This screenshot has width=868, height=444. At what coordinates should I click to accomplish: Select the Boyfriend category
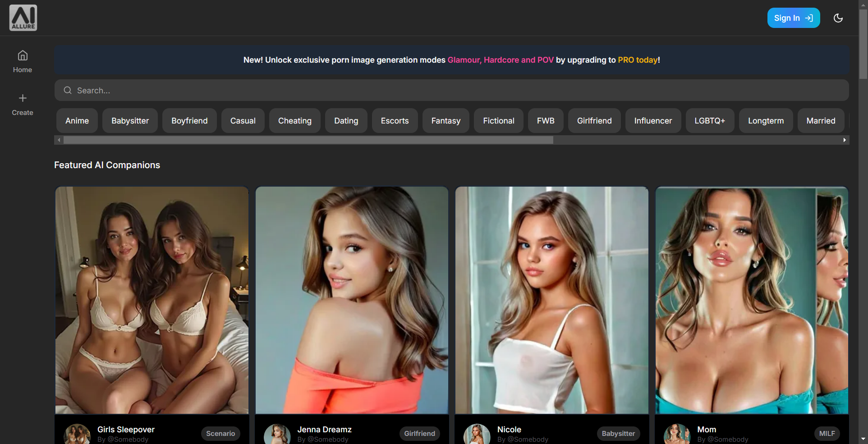click(189, 121)
